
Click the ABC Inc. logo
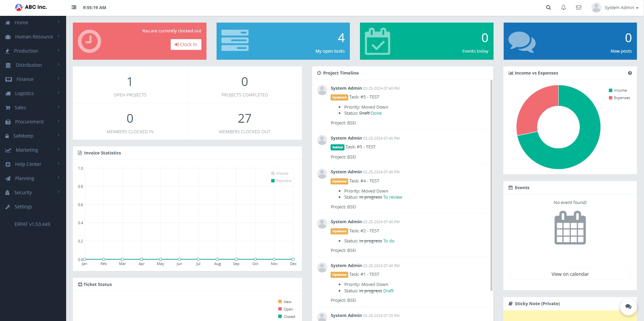31,7
